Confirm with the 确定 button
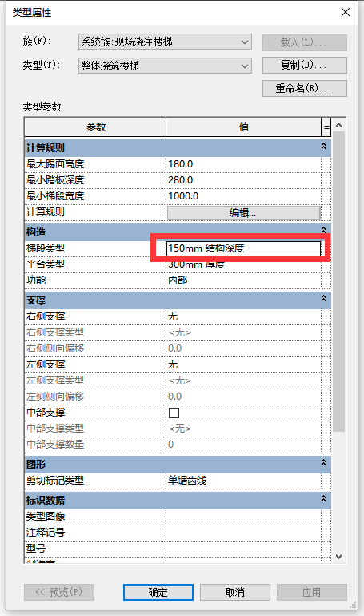Image resolution: width=364 pixels, height=616 pixels. coord(158,592)
